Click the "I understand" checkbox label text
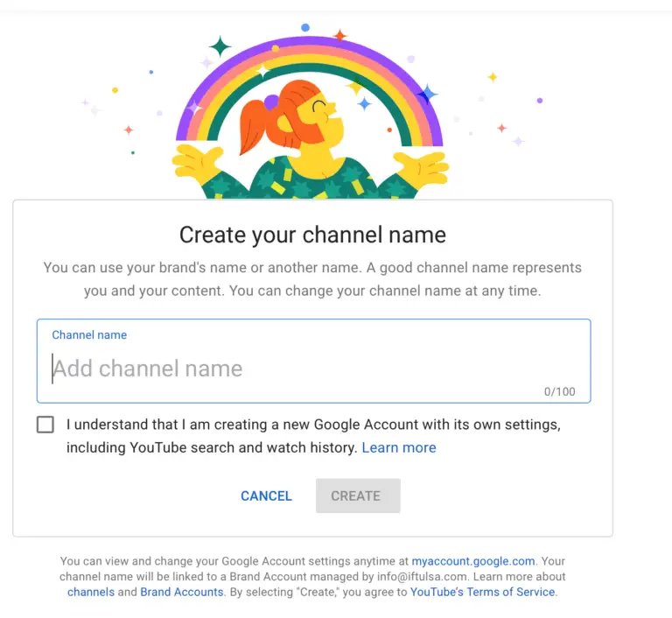 (x=312, y=436)
